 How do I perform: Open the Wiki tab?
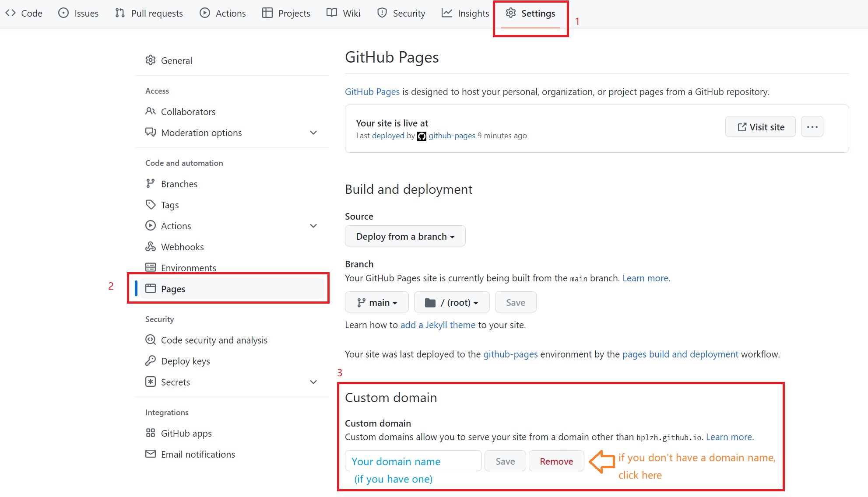click(344, 13)
